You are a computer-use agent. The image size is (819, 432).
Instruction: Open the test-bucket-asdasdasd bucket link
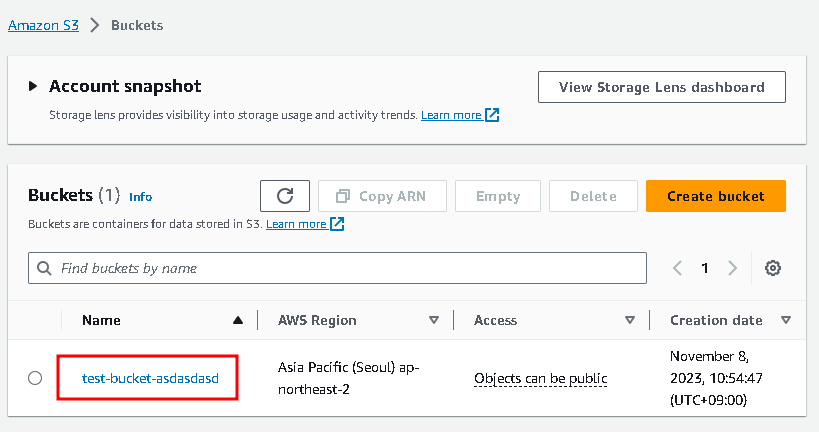coord(150,378)
